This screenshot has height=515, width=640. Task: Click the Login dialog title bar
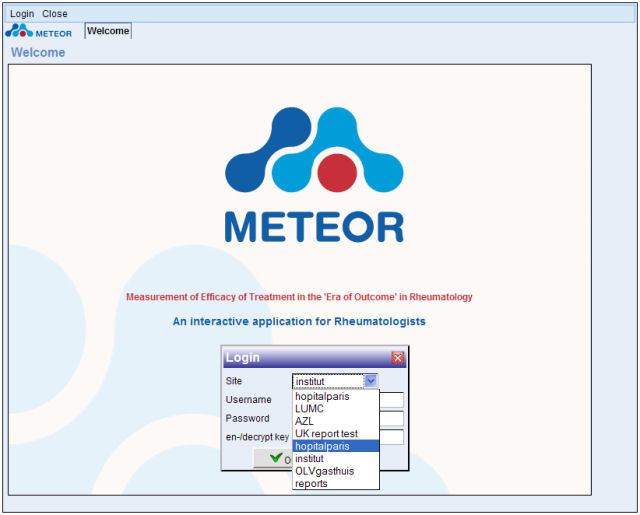point(300,358)
